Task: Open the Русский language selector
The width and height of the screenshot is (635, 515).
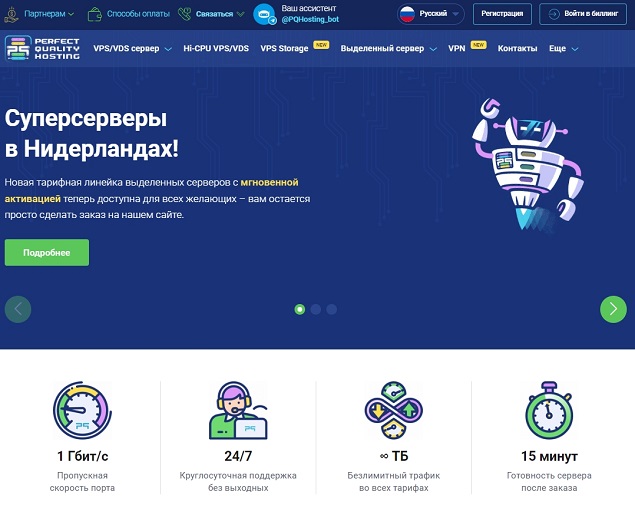Action: tap(431, 14)
